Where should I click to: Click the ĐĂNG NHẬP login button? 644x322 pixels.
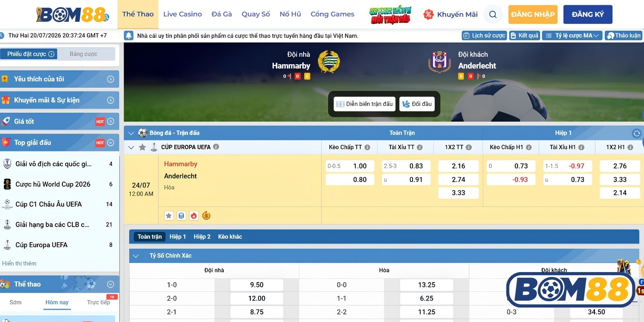click(533, 14)
